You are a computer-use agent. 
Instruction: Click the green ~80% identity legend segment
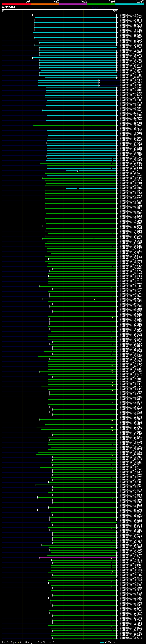click(101, 4)
